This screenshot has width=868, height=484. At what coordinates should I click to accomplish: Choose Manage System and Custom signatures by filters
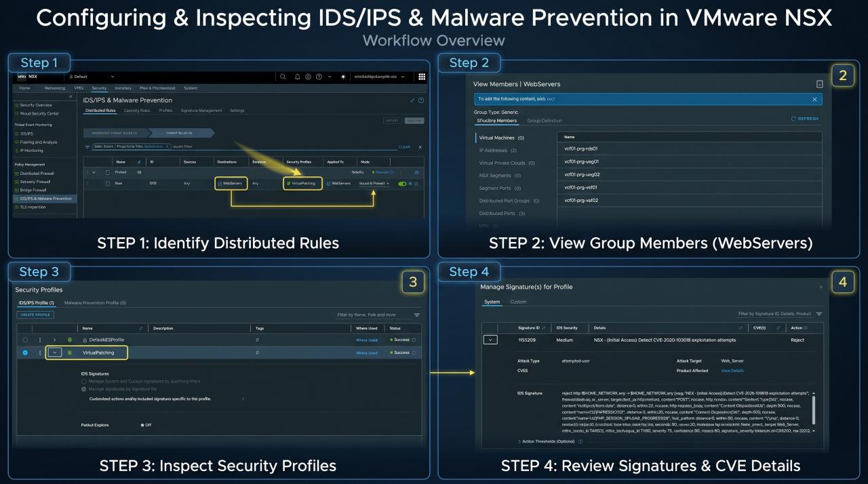click(x=84, y=382)
